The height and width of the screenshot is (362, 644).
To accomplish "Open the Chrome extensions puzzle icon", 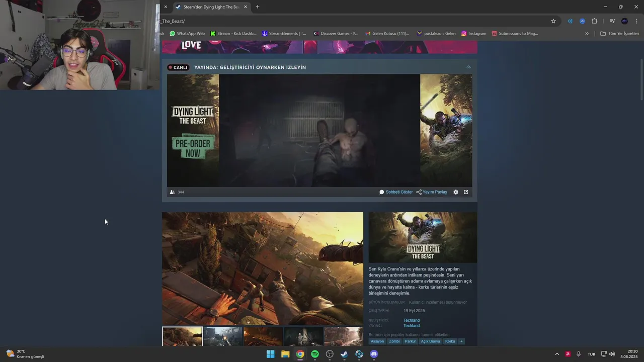I will 594,21.
